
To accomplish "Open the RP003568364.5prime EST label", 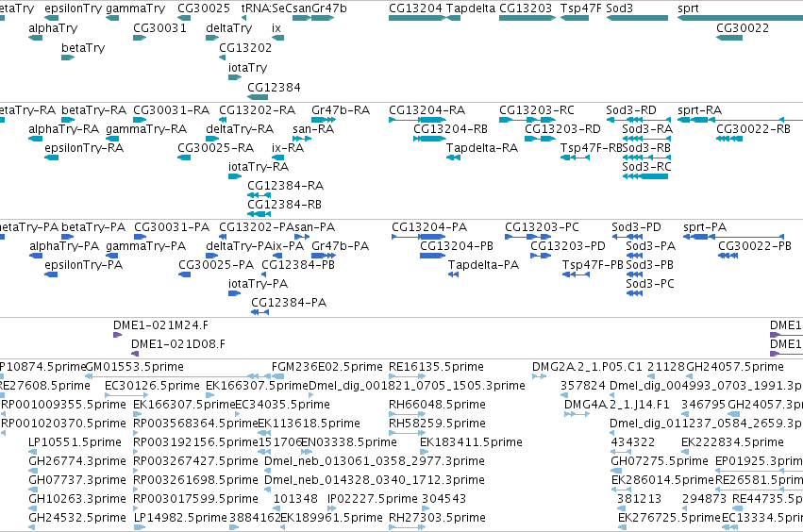I will coord(195,424).
